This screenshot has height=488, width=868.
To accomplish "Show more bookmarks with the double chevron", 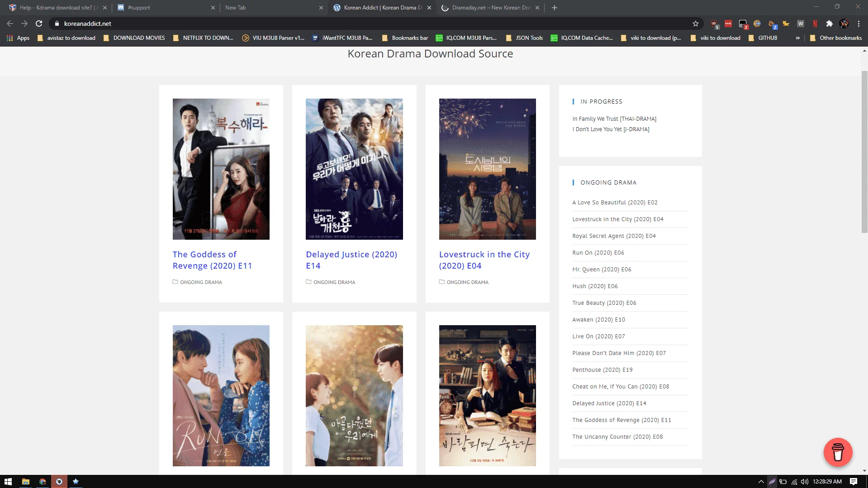I will [797, 38].
